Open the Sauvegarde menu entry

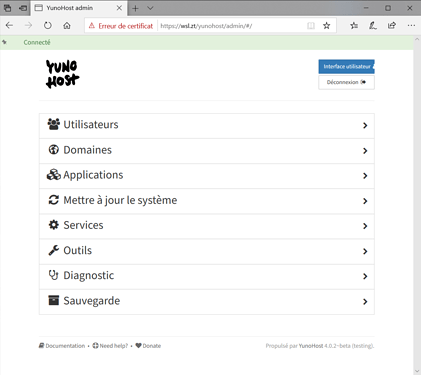207,302
